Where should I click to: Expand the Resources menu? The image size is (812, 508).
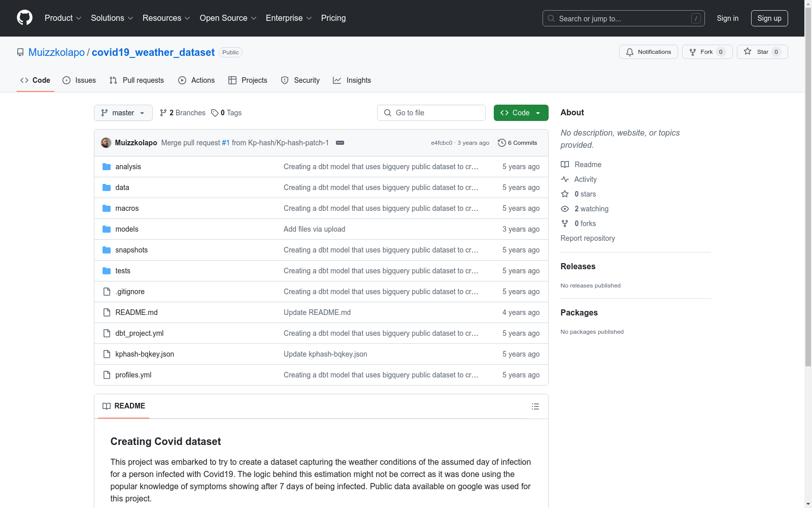[x=166, y=18]
